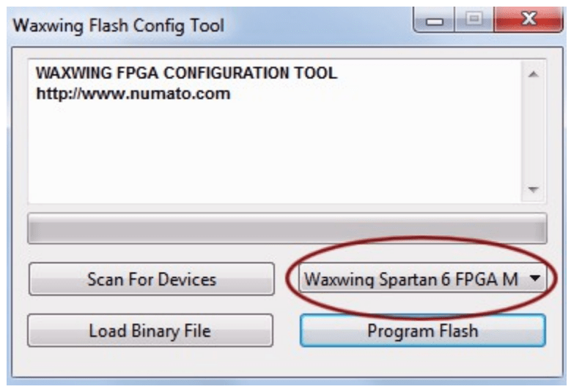This screenshot has width=571, height=392.
Task: Expand the device list using its arrow
Action: 534,279
